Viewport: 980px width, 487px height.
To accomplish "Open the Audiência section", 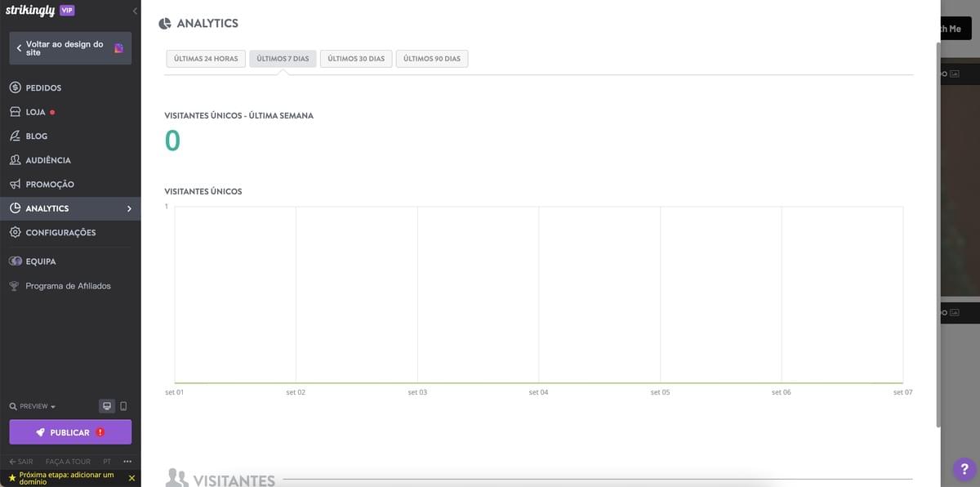I will [x=70, y=160].
